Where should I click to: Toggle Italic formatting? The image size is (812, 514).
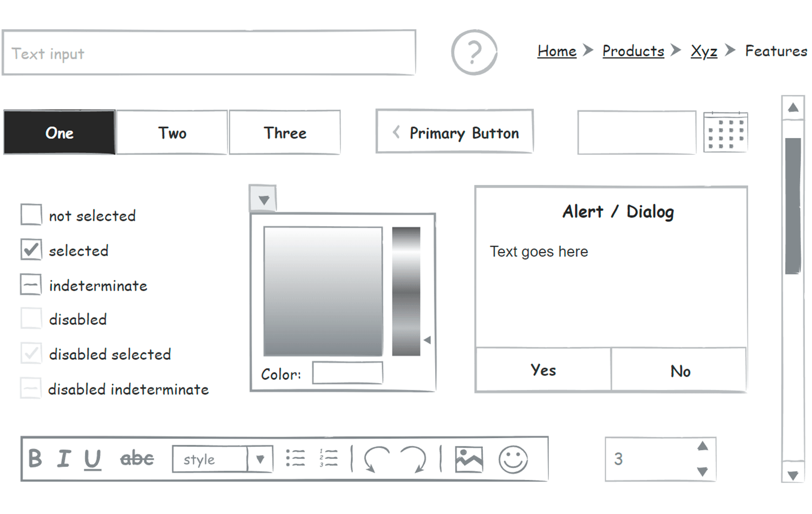(64, 458)
